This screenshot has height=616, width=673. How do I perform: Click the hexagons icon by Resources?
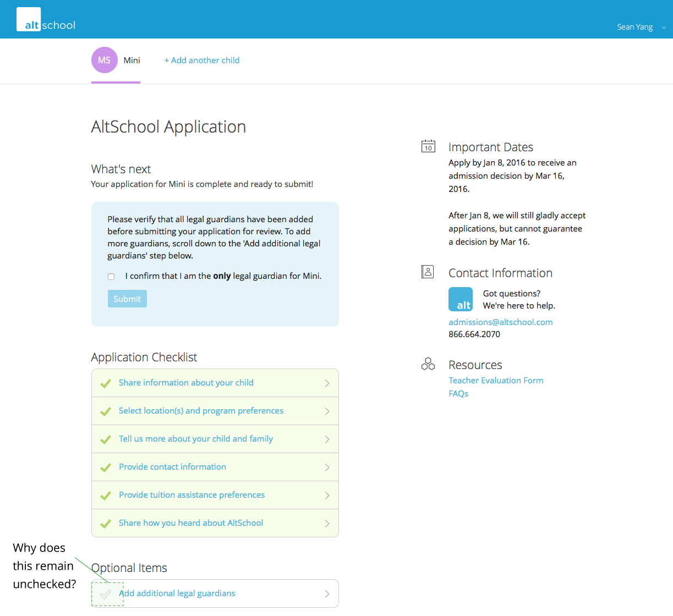click(428, 364)
